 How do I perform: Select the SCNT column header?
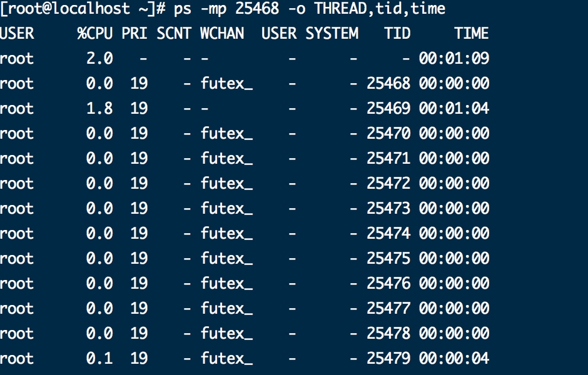coord(174,33)
